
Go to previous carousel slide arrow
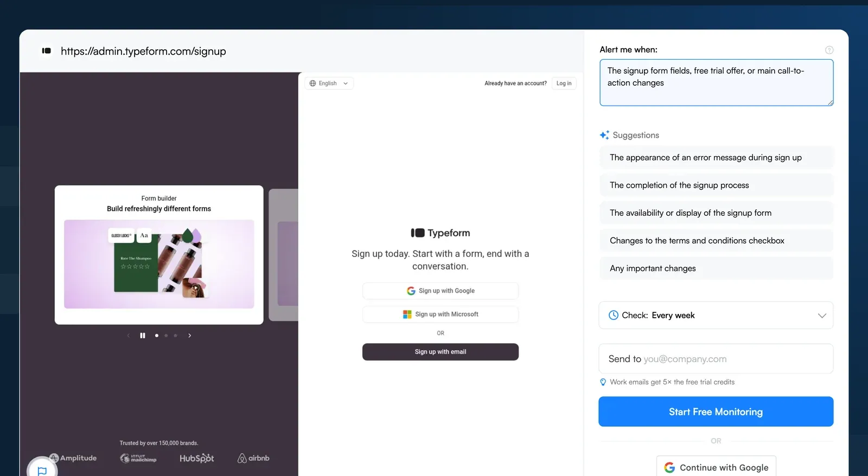coord(129,336)
